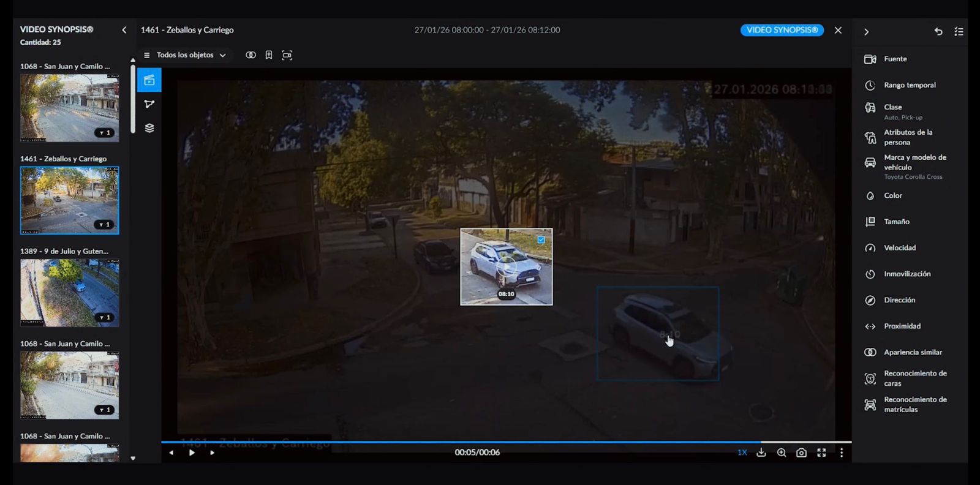The image size is (980, 485).
Task: Open the bookmark icon in top toolbar
Action: [269, 55]
